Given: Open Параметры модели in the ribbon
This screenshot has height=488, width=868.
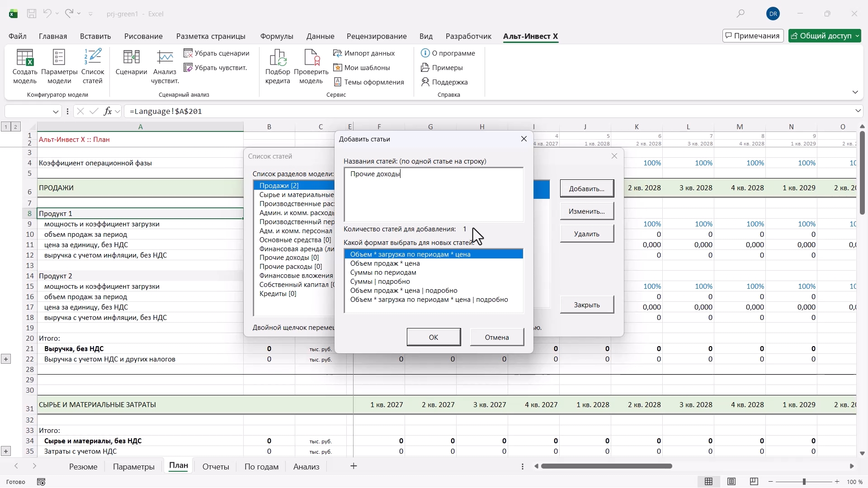Looking at the screenshot, I should coord(59,67).
